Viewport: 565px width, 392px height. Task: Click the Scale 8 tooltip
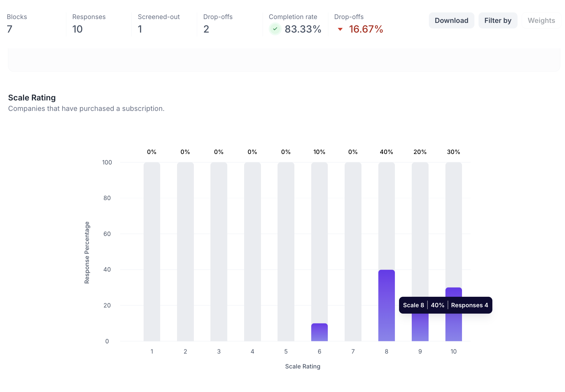[x=445, y=305]
